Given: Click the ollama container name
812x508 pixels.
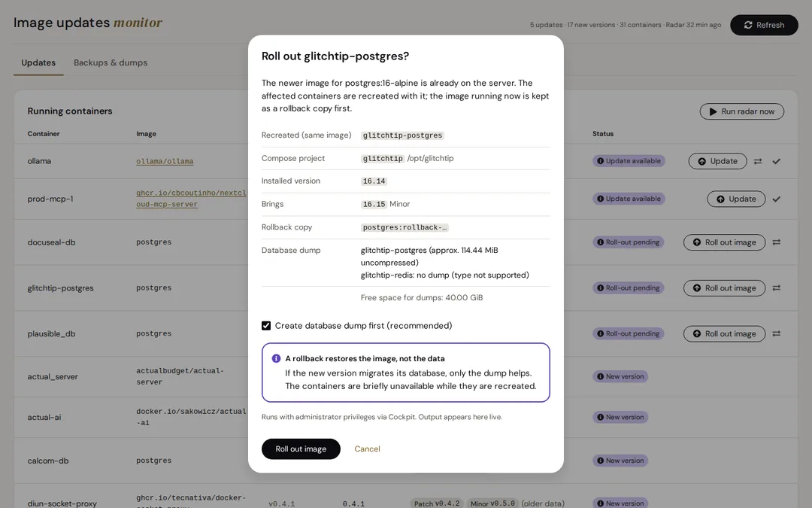Looking at the screenshot, I should 39,161.
